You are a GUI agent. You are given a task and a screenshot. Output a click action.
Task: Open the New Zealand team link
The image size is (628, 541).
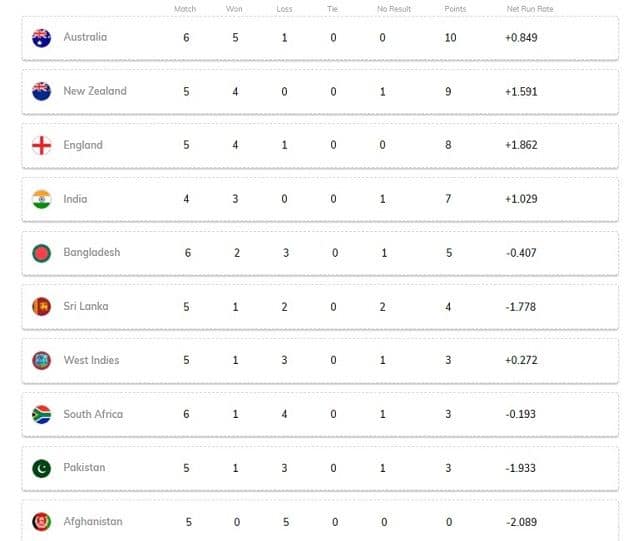tap(95, 91)
